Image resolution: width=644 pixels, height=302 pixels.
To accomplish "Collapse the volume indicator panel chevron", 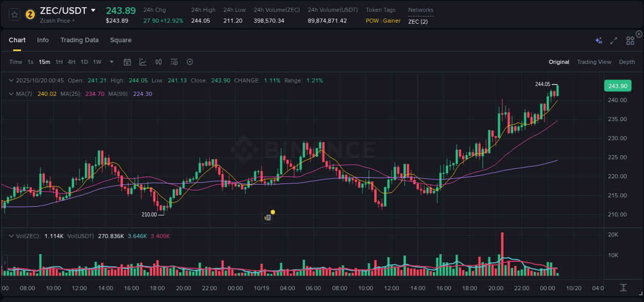I will (11, 236).
